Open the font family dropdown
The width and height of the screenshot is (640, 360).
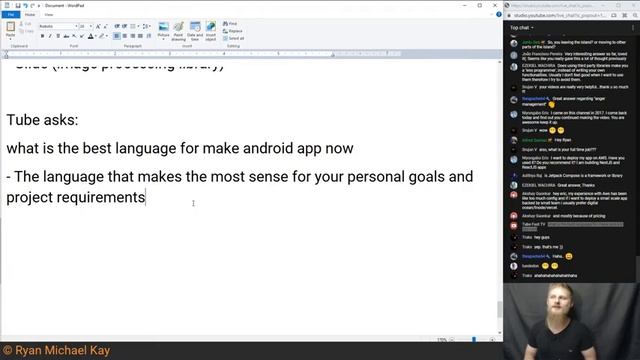click(76, 26)
